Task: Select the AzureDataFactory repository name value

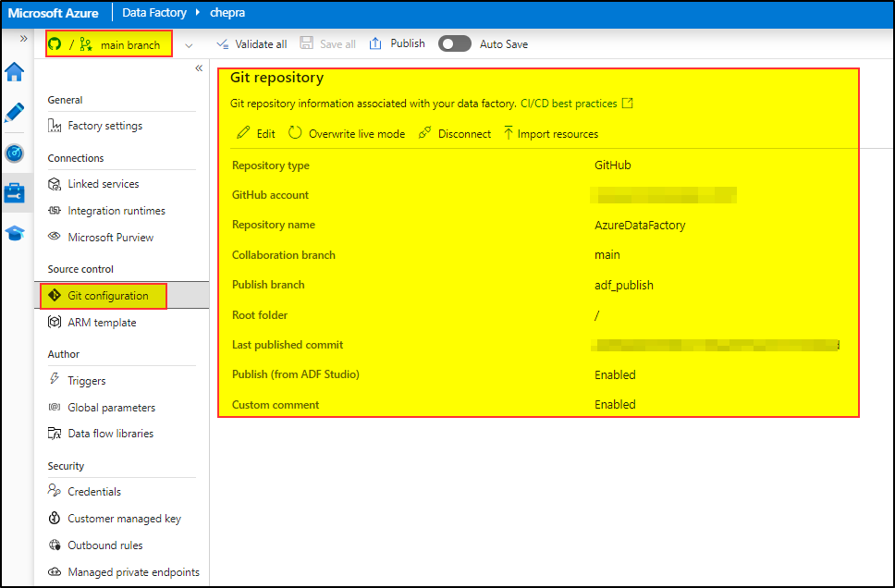Action: click(x=640, y=225)
